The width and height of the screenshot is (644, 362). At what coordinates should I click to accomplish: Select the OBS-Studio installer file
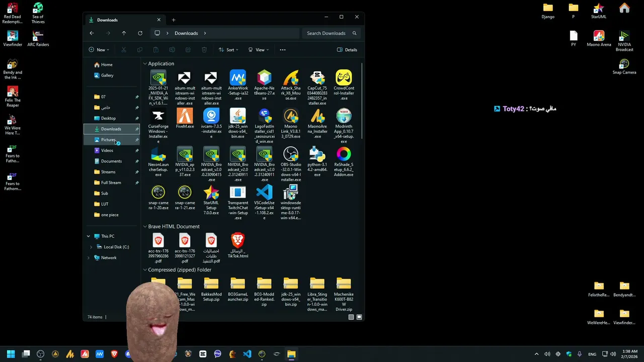click(291, 164)
